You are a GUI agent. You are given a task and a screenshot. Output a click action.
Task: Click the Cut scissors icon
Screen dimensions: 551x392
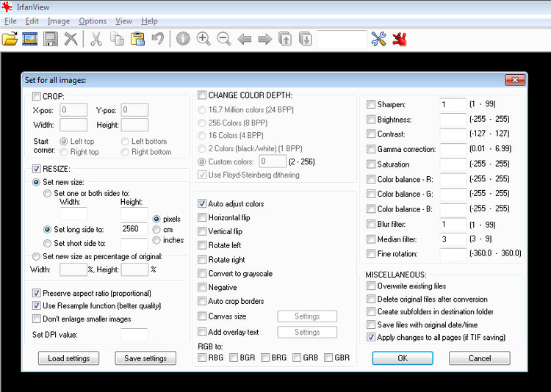96,39
